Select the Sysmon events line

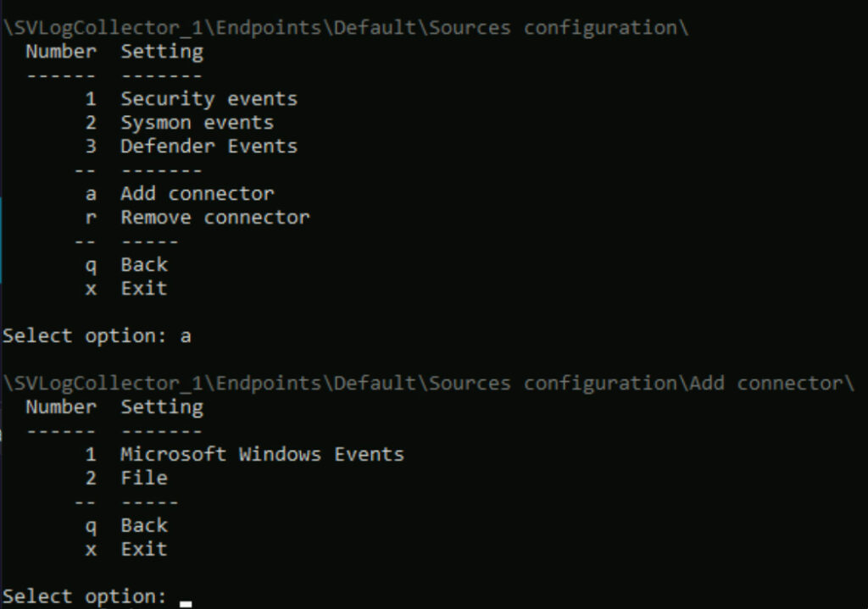pyautogui.click(x=197, y=123)
